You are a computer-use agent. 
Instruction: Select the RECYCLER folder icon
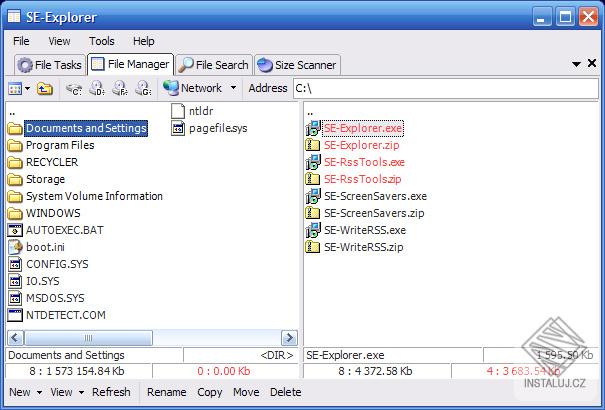pos(15,162)
